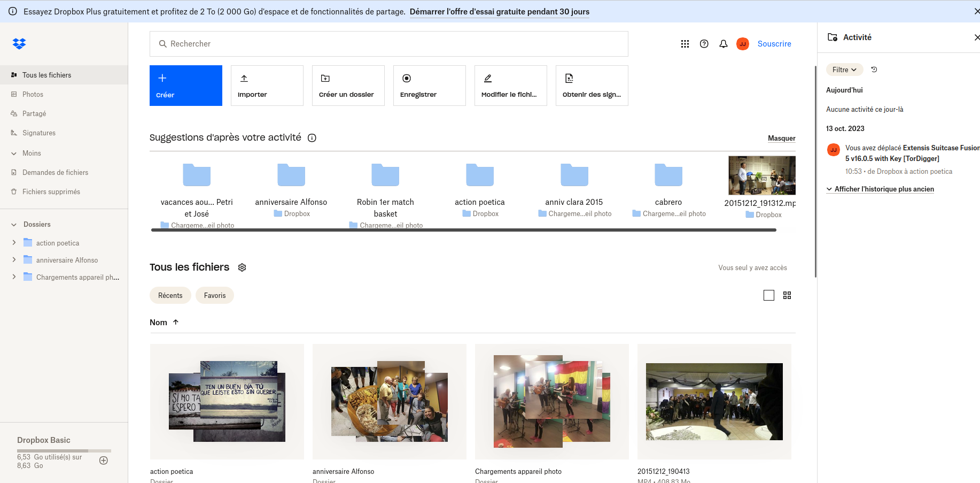
Task: Open the notifications bell icon
Action: coord(724,44)
